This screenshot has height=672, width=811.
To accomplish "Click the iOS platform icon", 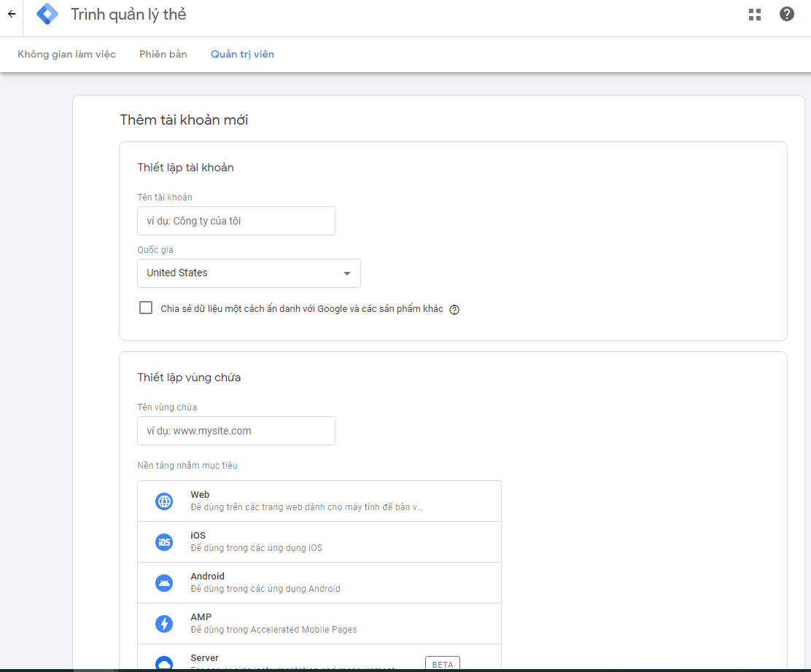I will [164, 542].
